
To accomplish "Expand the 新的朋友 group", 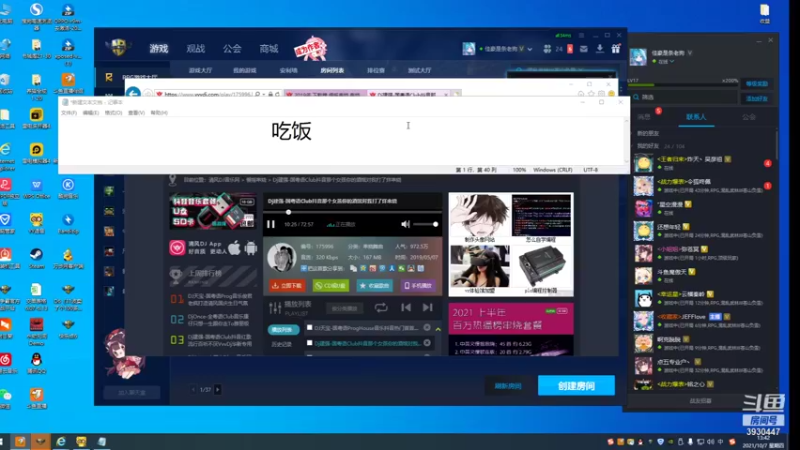I will pos(648,133).
